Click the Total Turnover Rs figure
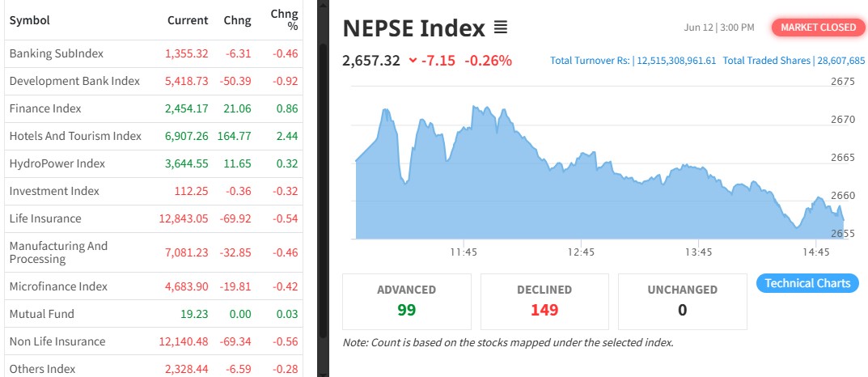This screenshot has width=868, height=377. tap(633, 61)
